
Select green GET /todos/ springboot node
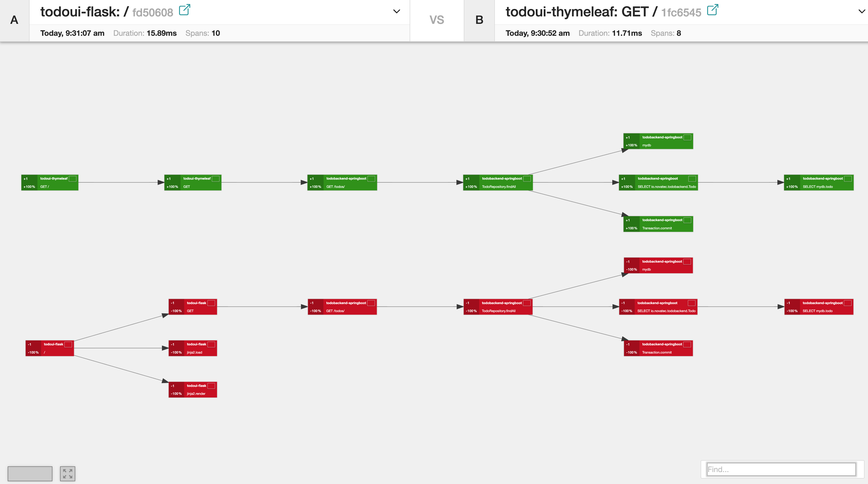(x=342, y=182)
